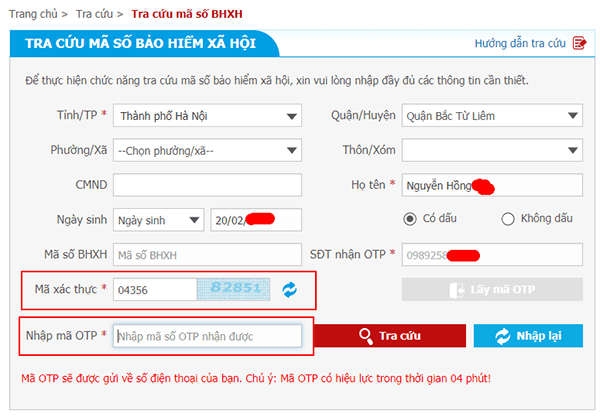Screen dimensions: 600x417
Task: Select the Không dấu radio button
Action: click(x=507, y=220)
